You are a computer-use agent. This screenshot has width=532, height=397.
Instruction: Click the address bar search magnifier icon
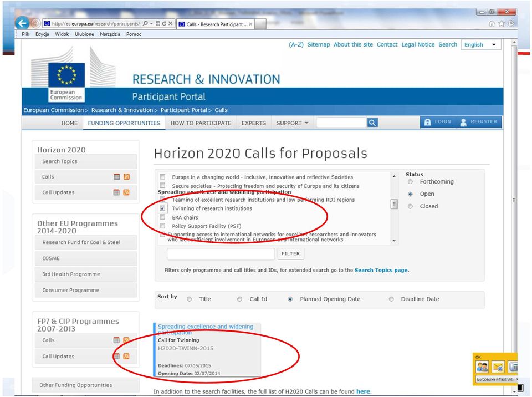[x=146, y=23]
